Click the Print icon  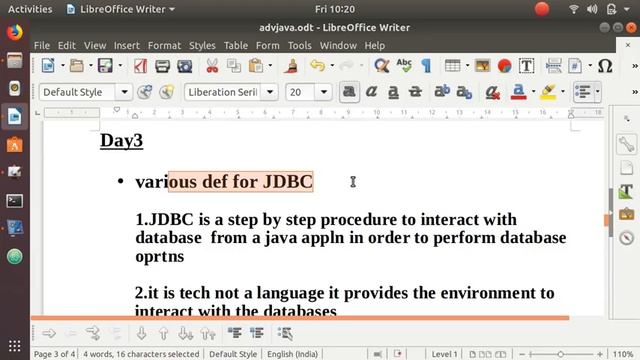click(x=162, y=65)
